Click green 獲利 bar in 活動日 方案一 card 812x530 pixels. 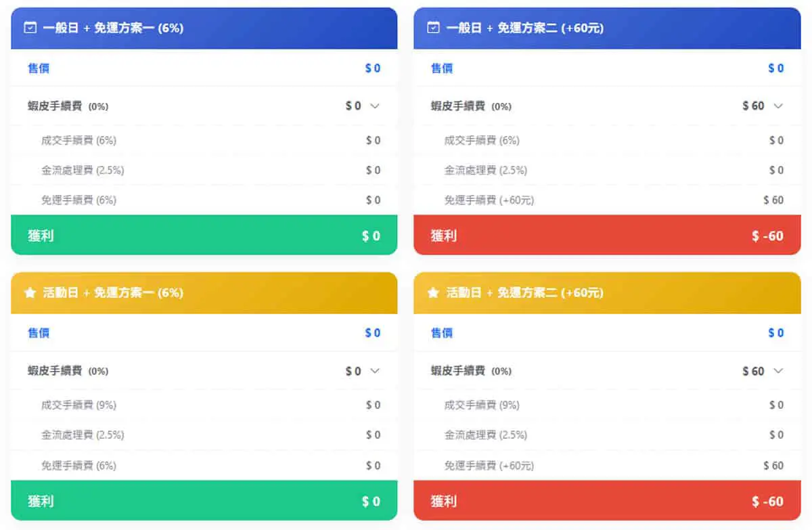point(204,500)
